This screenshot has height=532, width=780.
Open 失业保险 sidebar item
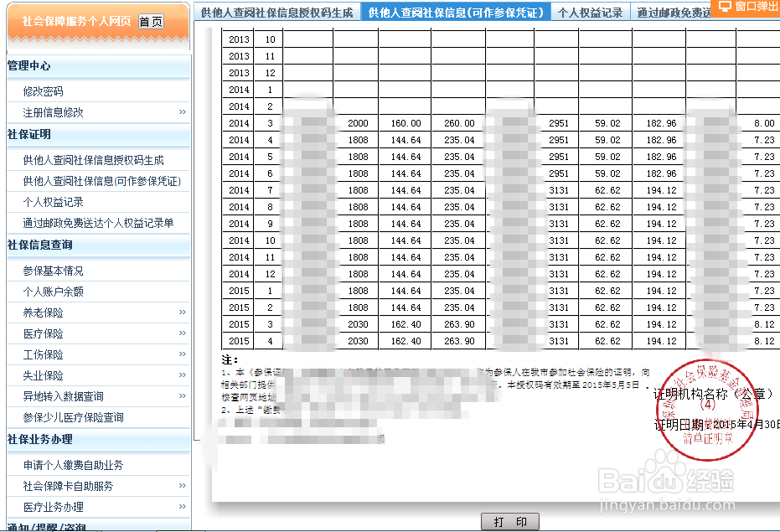coord(43,375)
